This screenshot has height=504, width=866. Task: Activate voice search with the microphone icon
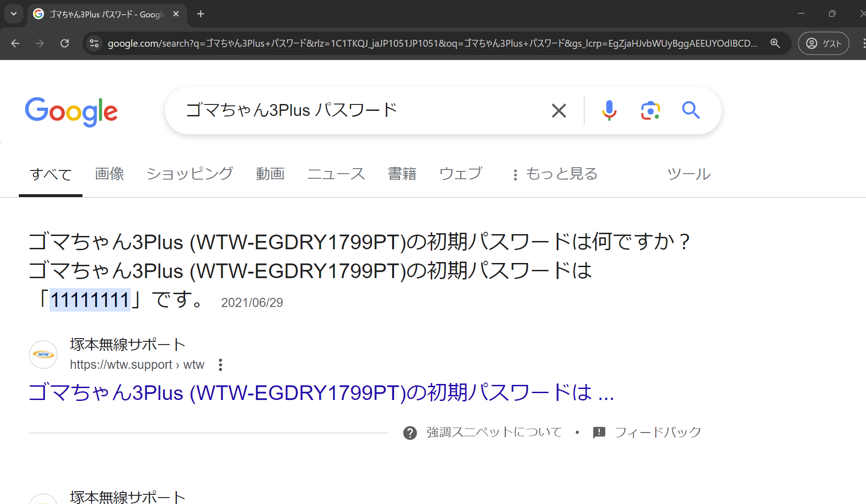pos(609,110)
